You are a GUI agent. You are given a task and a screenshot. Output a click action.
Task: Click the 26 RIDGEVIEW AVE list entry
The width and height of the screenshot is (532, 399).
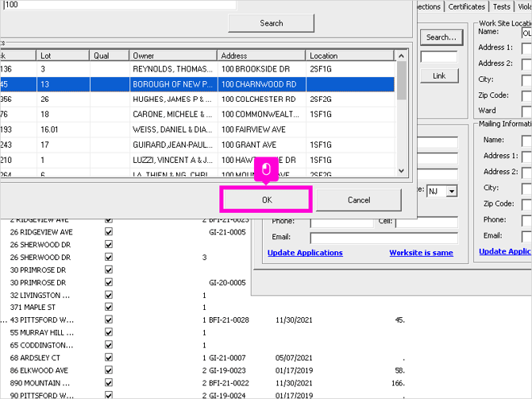point(41,232)
